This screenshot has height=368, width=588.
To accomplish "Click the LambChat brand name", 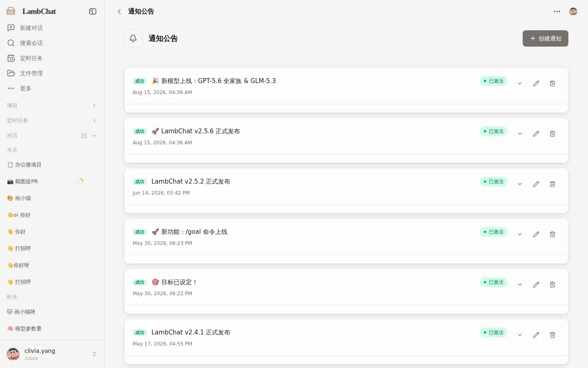I will (x=39, y=11).
